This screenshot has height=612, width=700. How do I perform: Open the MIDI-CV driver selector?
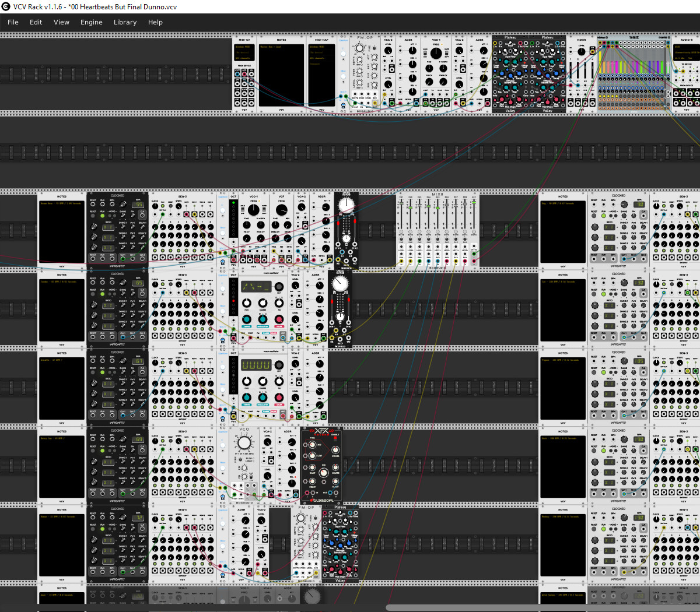point(244,47)
